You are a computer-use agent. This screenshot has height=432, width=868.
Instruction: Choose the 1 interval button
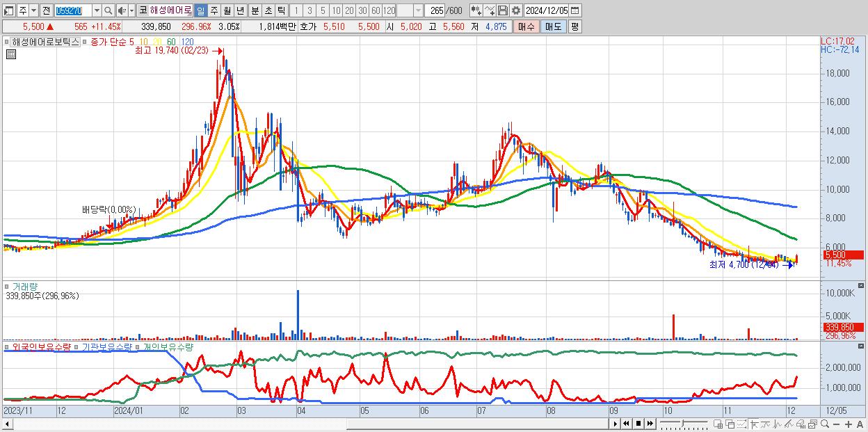click(296, 11)
